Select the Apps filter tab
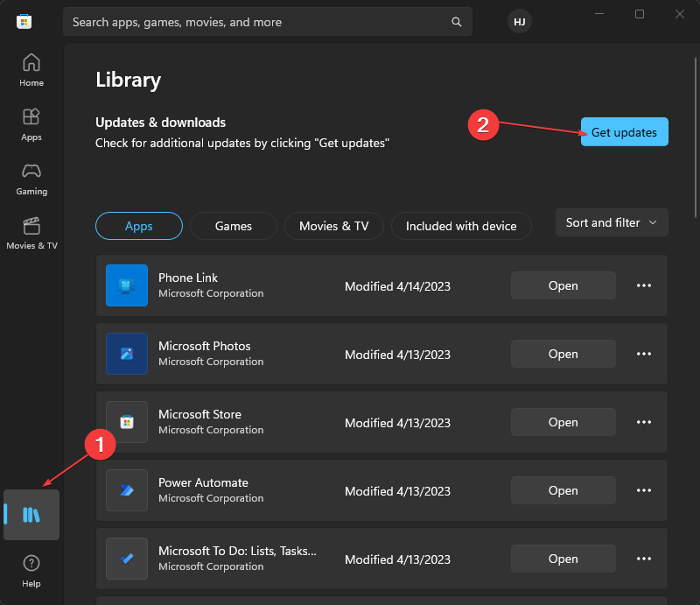The width and height of the screenshot is (700, 605). [139, 226]
